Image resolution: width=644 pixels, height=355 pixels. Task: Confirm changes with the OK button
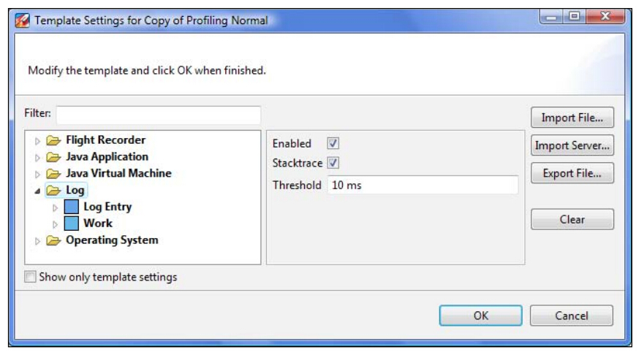pyautogui.click(x=480, y=316)
